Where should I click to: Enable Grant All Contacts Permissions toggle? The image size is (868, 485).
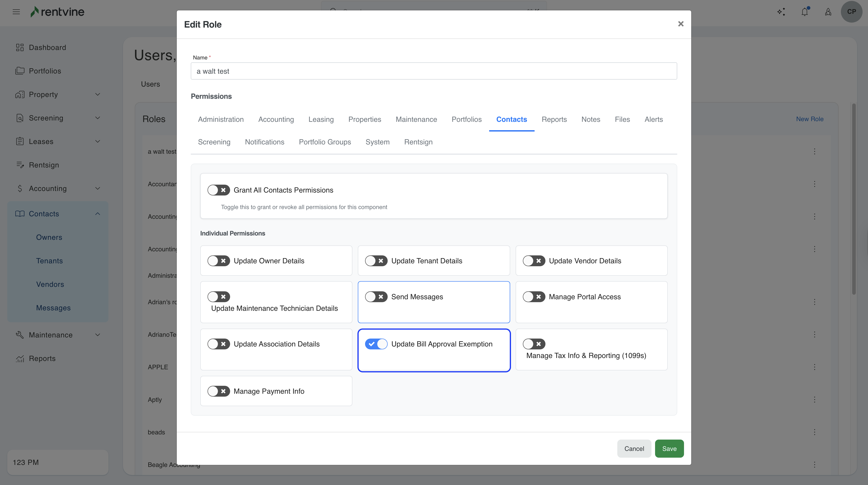[218, 190]
